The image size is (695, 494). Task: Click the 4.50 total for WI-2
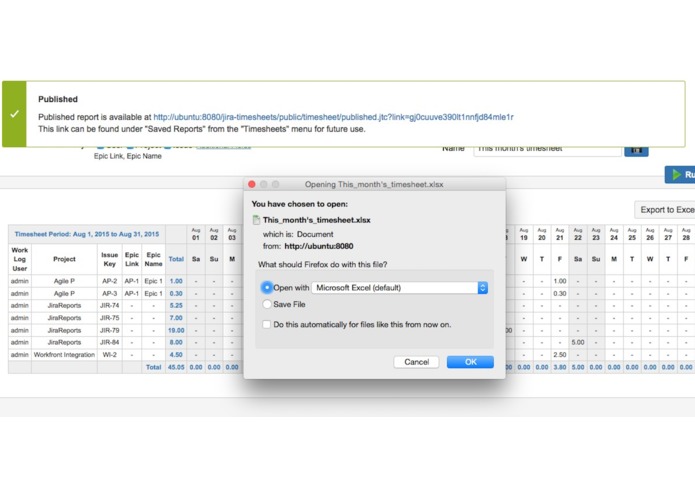tap(176, 354)
